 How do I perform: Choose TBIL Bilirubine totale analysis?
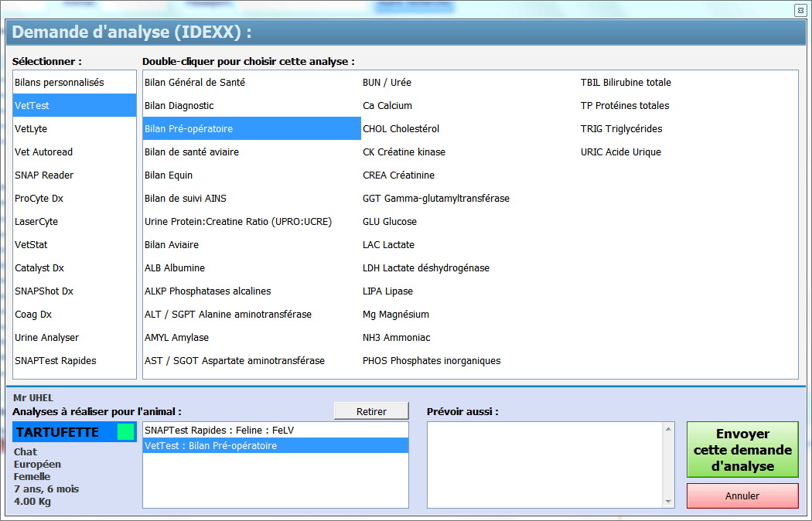click(x=626, y=82)
